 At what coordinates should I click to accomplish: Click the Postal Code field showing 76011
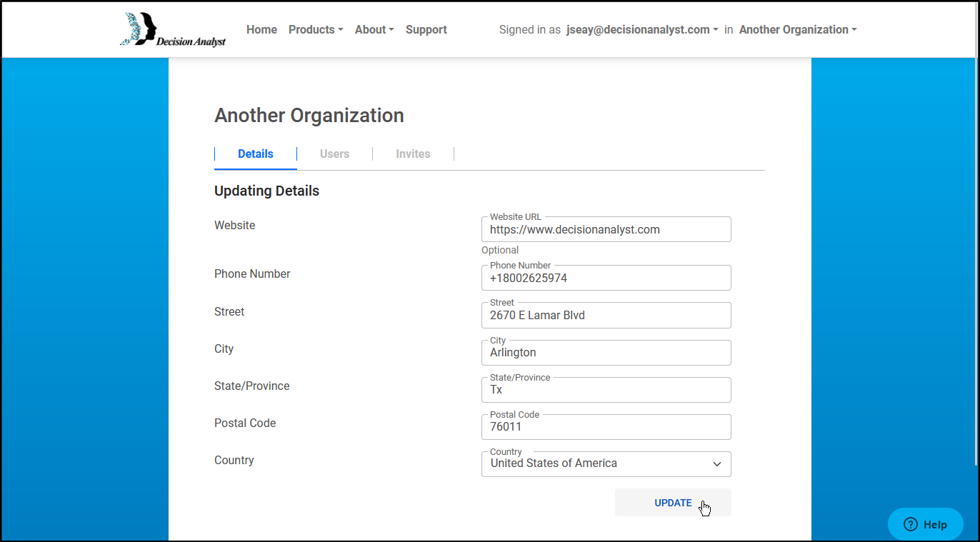point(606,426)
